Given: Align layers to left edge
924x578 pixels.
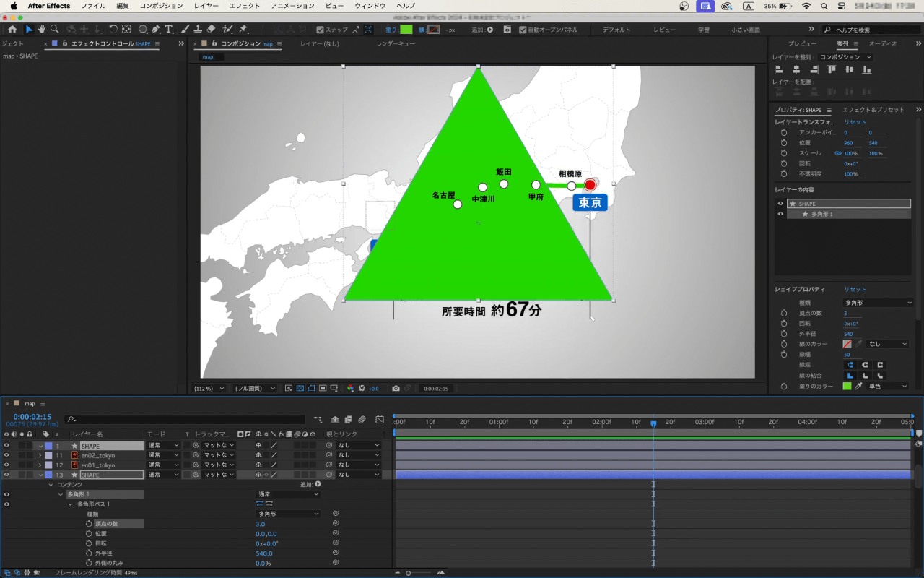Looking at the screenshot, I should coord(779,69).
